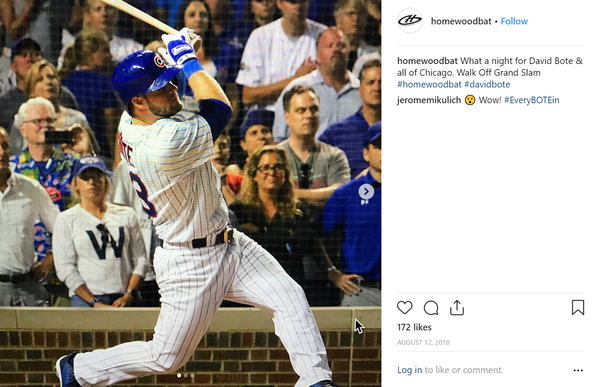Save the post with the bookmark icon
The width and height of the screenshot is (600, 387).
(x=578, y=307)
